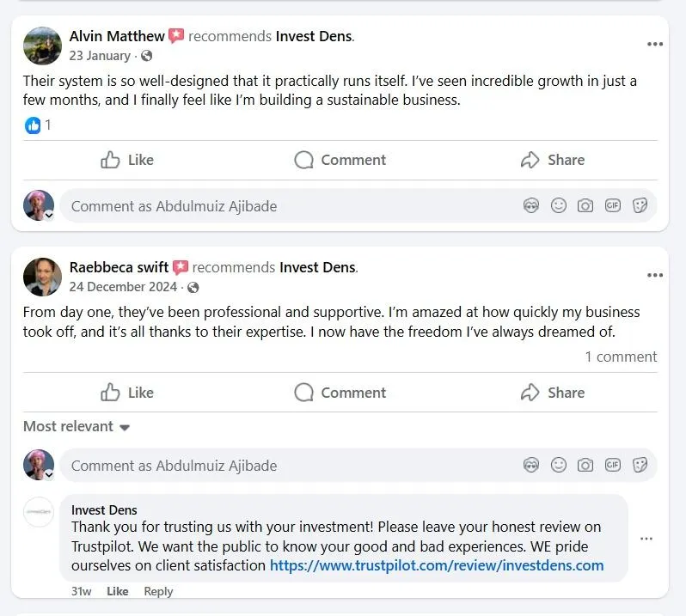Open options menu for Raebbeca swift's post
686x616 pixels.
pyautogui.click(x=655, y=275)
